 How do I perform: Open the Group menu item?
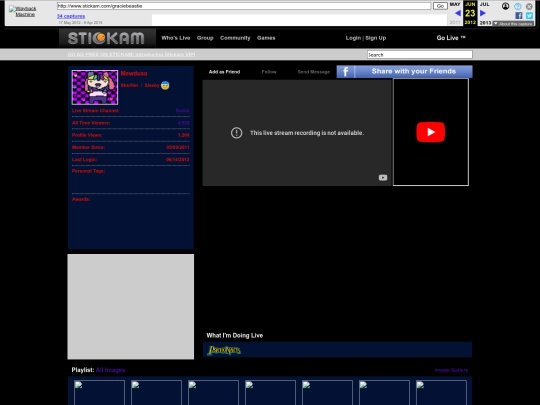tap(205, 38)
